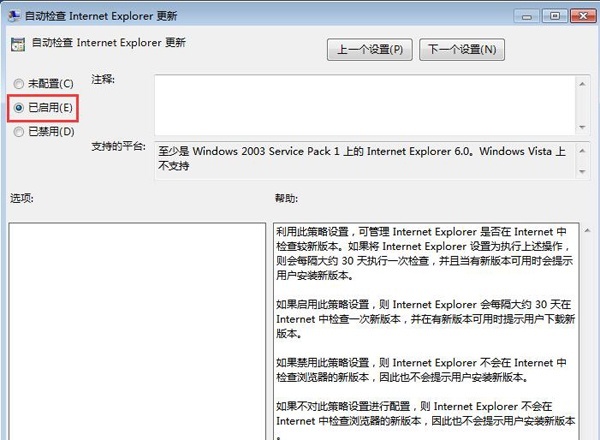Click the 支持的平台 text starting 至少是 Windows 2003
Viewport: 600px width, 440px height.
[x=362, y=158]
